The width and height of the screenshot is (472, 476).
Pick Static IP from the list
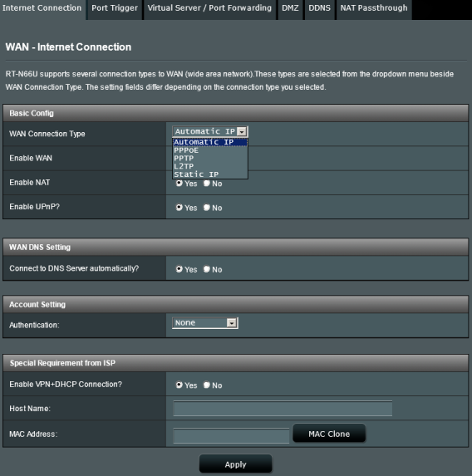pyautogui.click(x=210, y=174)
